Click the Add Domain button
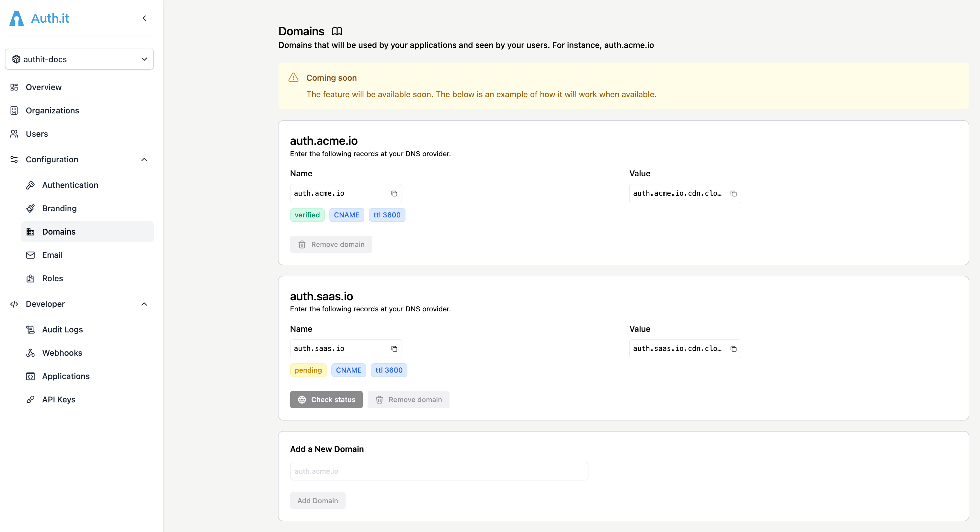980x532 pixels. tap(318, 501)
